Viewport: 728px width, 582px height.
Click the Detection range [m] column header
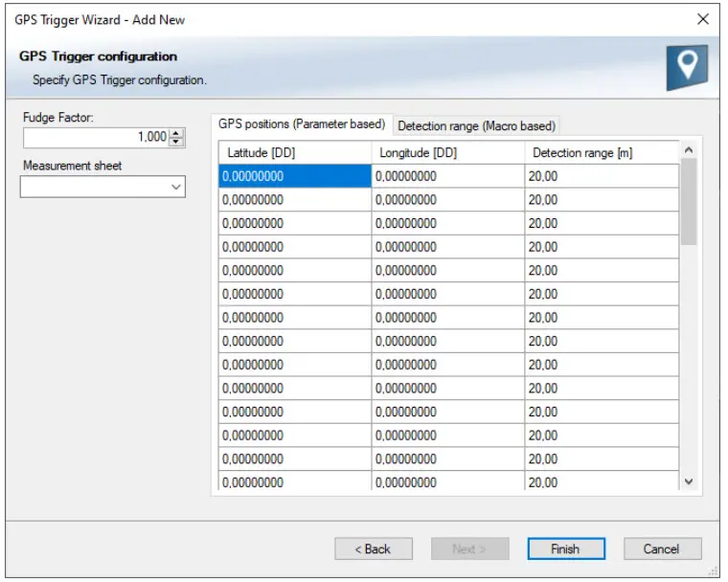point(602,153)
